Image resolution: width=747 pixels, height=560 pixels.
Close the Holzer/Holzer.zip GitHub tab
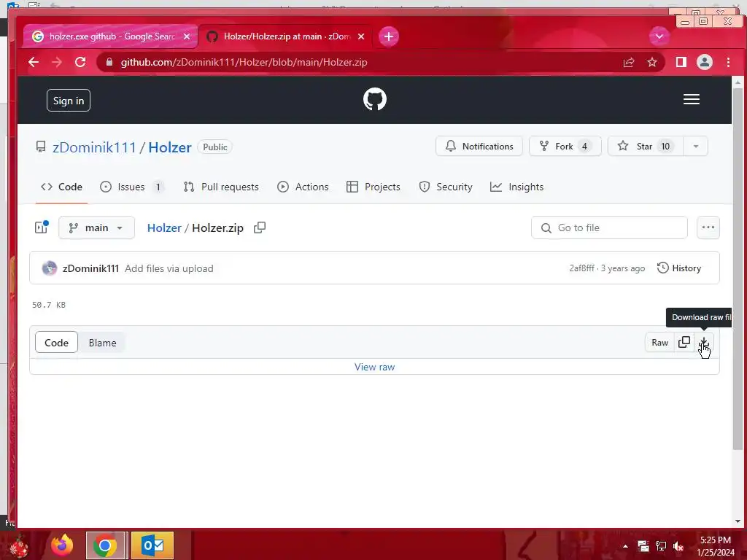(361, 36)
